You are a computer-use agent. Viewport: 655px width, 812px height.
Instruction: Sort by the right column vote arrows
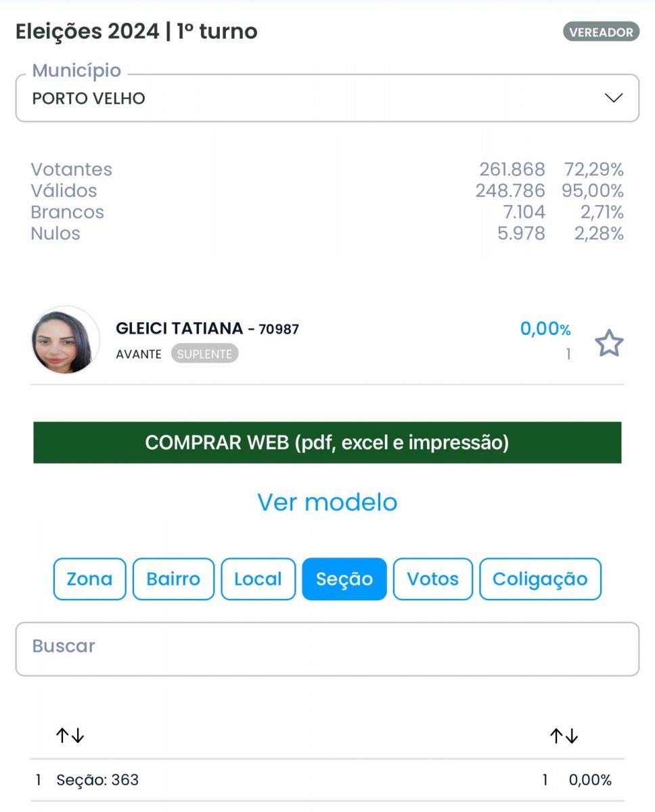563,736
